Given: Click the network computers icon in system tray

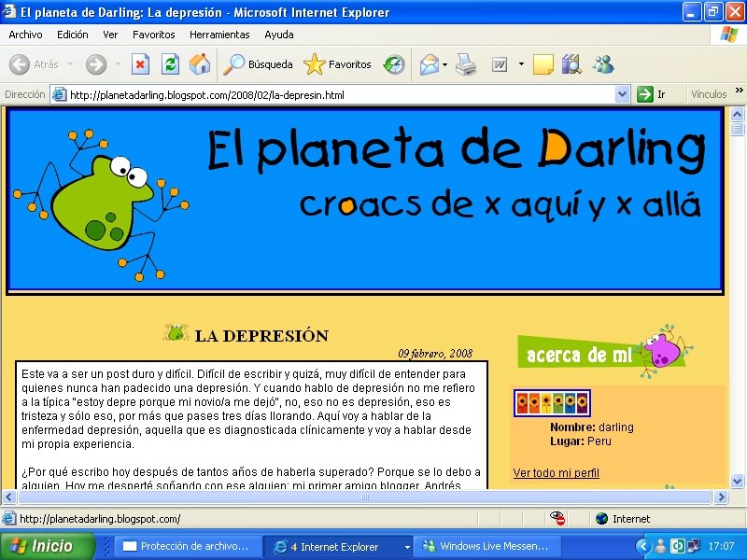Looking at the screenshot, I should [693, 546].
